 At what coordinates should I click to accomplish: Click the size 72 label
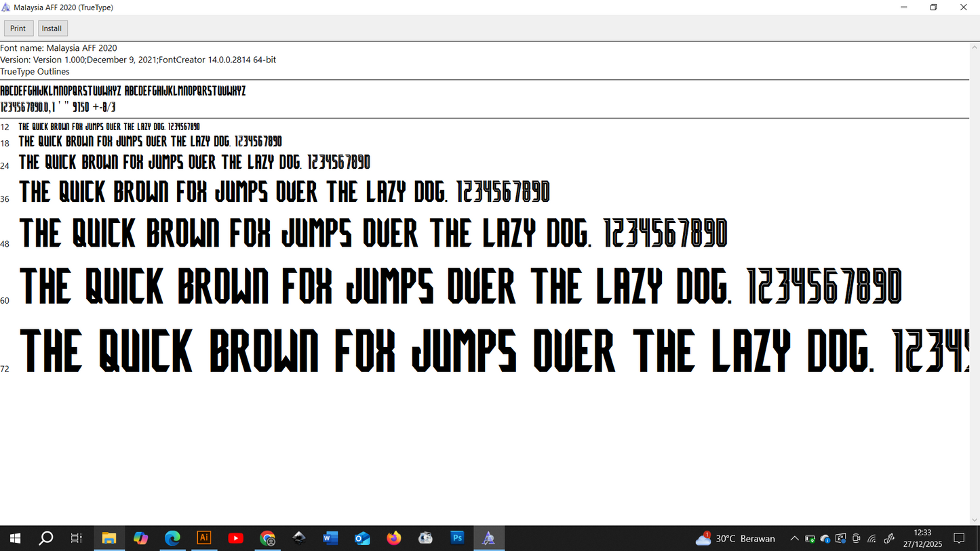pos(5,369)
